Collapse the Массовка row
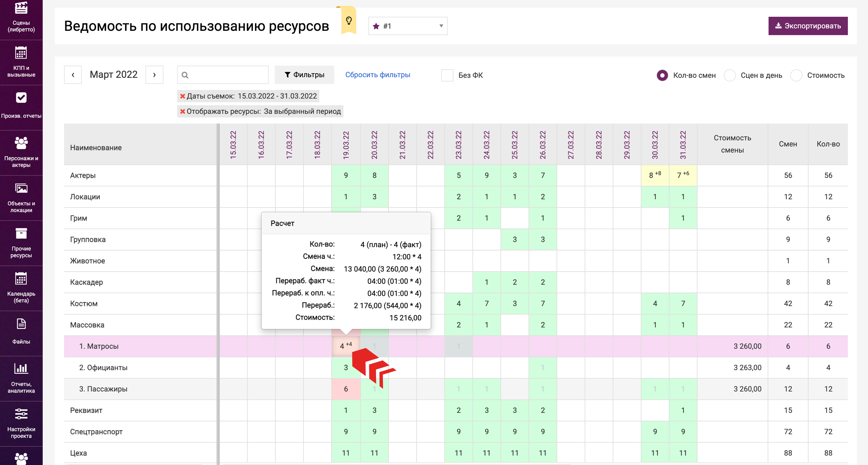 [x=87, y=325]
